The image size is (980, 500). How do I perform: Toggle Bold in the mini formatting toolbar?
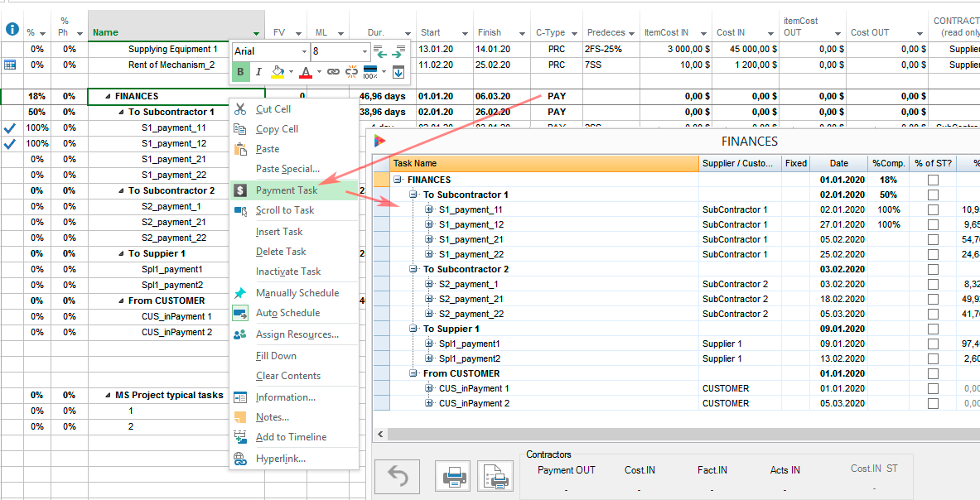(240, 72)
